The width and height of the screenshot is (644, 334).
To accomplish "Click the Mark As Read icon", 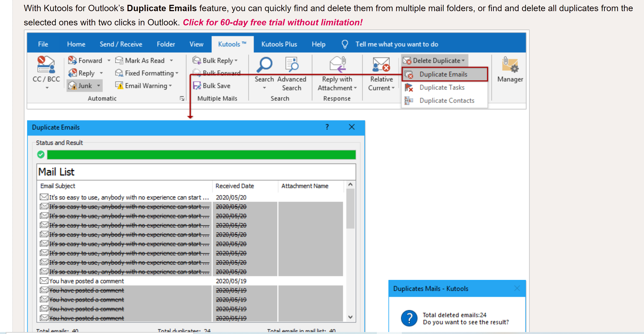I will pyautogui.click(x=119, y=60).
